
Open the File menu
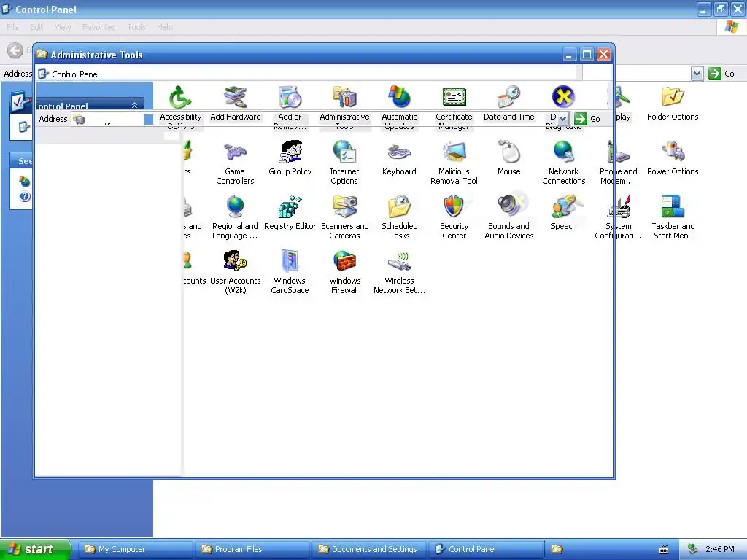tap(12, 27)
